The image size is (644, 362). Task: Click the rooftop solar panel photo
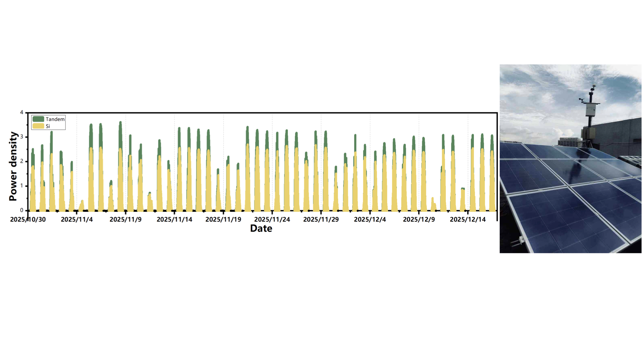[571, 159]
